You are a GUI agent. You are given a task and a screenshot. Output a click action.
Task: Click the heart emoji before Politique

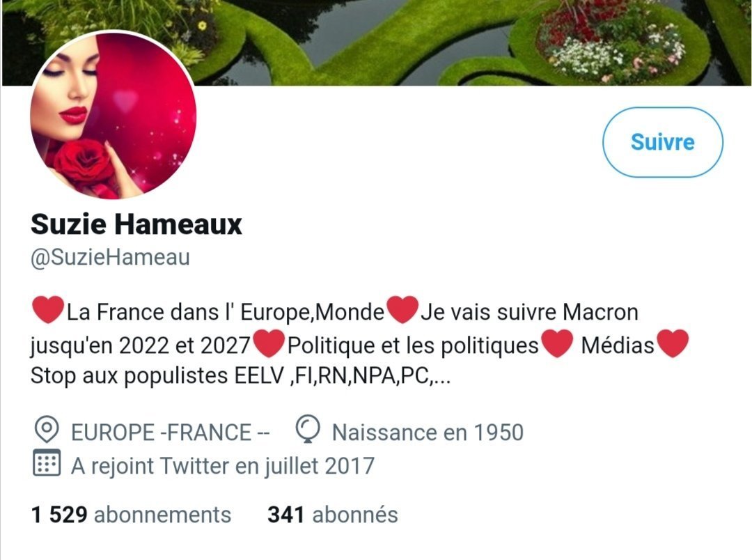point(269,343)
